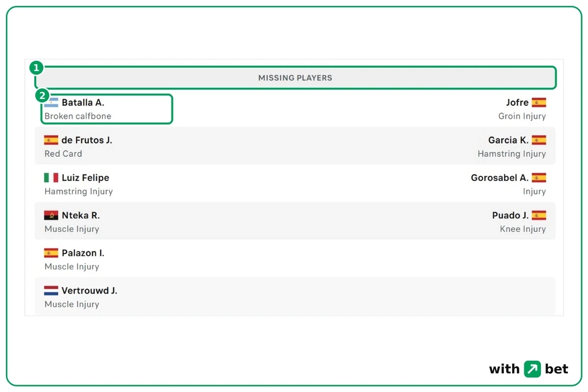
Task: Click Hamstring Injury under Luiz Felipe
Action: tap(78, 192)
